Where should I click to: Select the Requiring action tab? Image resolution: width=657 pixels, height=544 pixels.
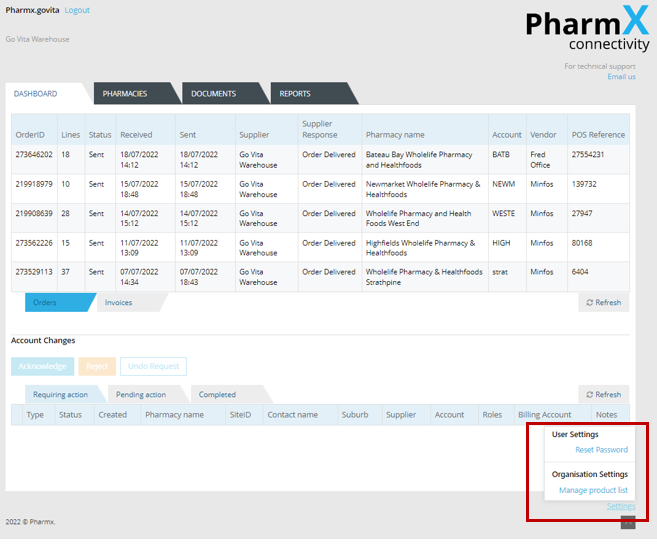(60, 394)
